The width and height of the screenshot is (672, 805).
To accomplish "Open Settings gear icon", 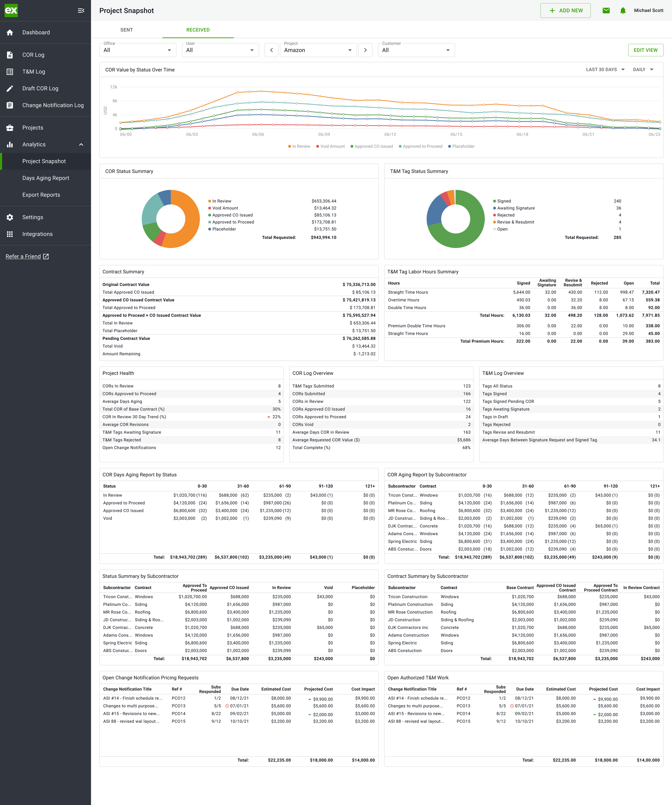I will pos(10,217).
